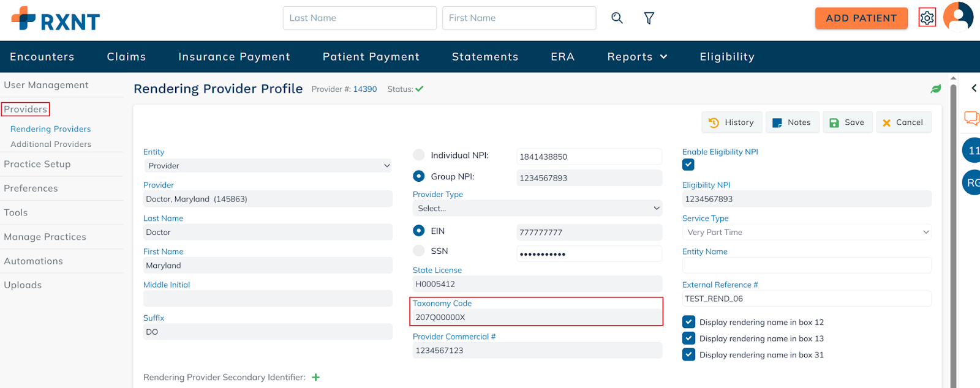The width and height of the screenshot is (980, 388).
Task: Click the green leaf icon
Action: click(935, 89)
